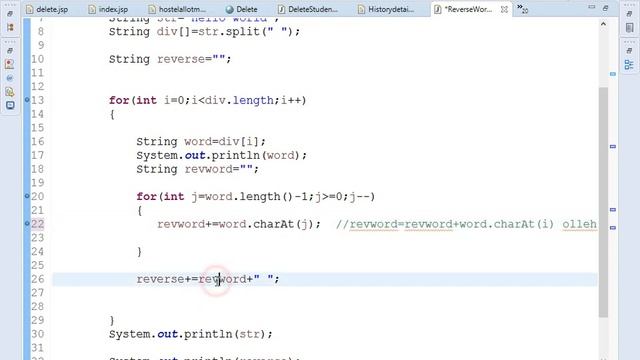Place cursor in 'String div[]=str.split(" ");' line
The image size is (640, 360).
pyautogui.click(x=204, y=31)
